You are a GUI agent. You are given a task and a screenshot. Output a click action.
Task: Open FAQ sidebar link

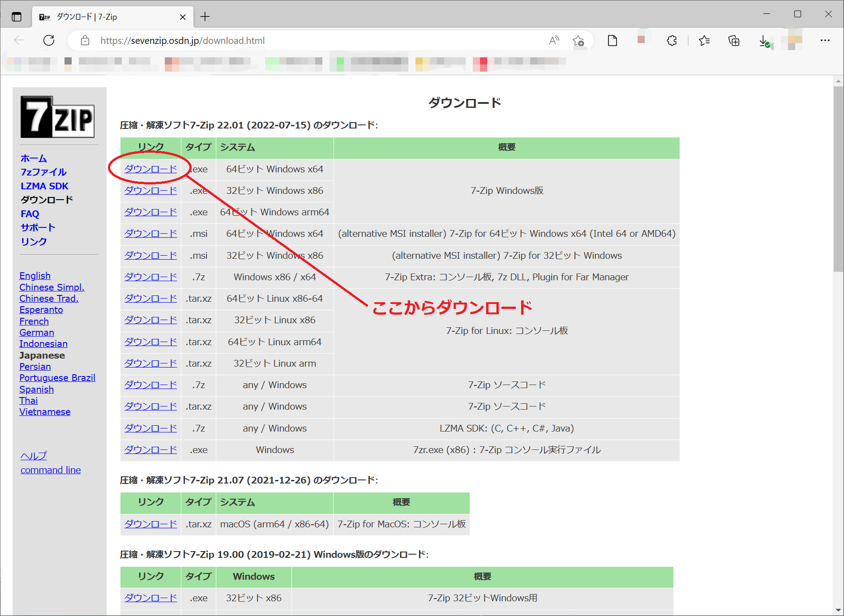(x=30, y=214)
